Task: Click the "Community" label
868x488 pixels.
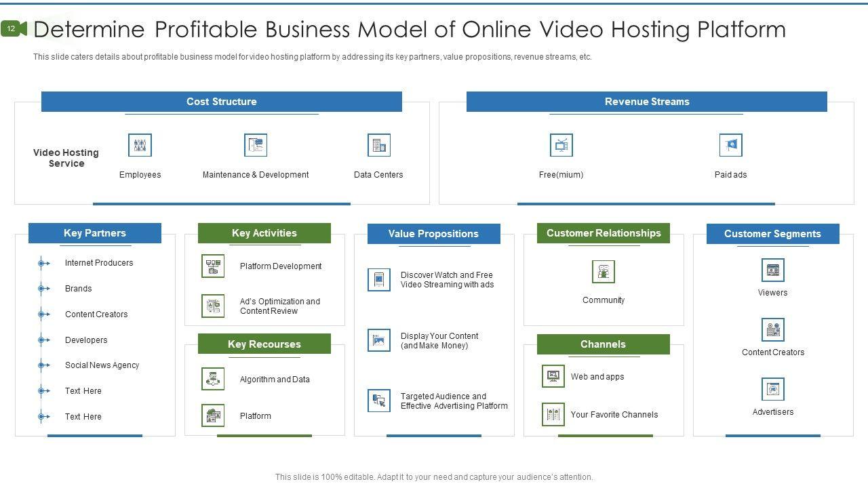Action: 604,300
